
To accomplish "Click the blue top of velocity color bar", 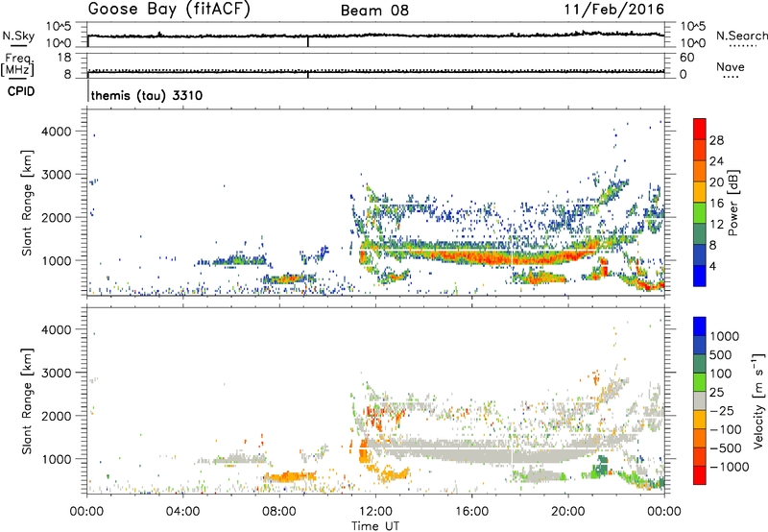I will coord(700,326).
